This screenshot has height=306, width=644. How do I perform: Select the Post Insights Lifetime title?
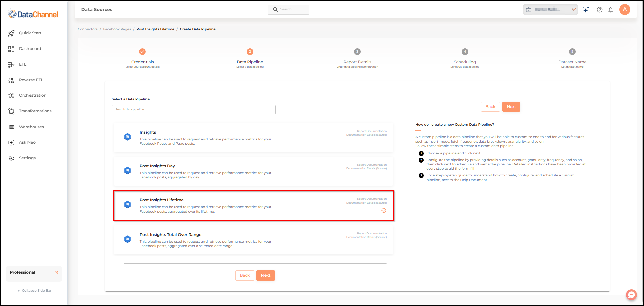[x=162, y=200]
